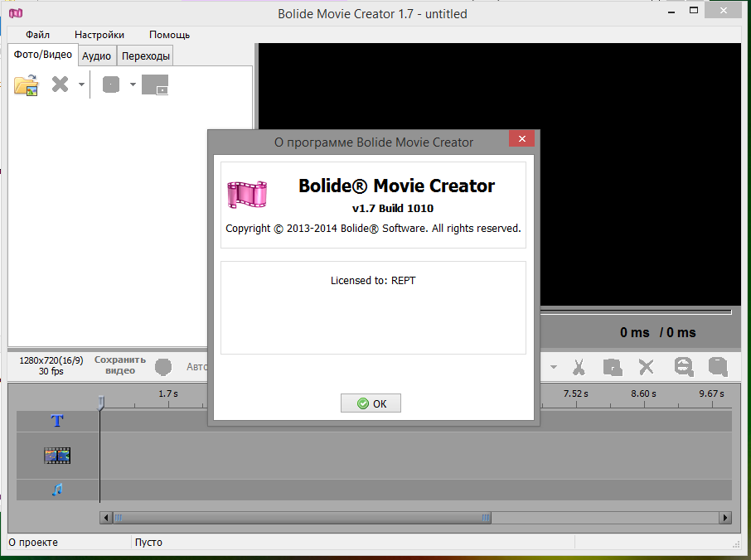
Task: Click the round record icon near Сохранить видео
Action: coord(163,367)
